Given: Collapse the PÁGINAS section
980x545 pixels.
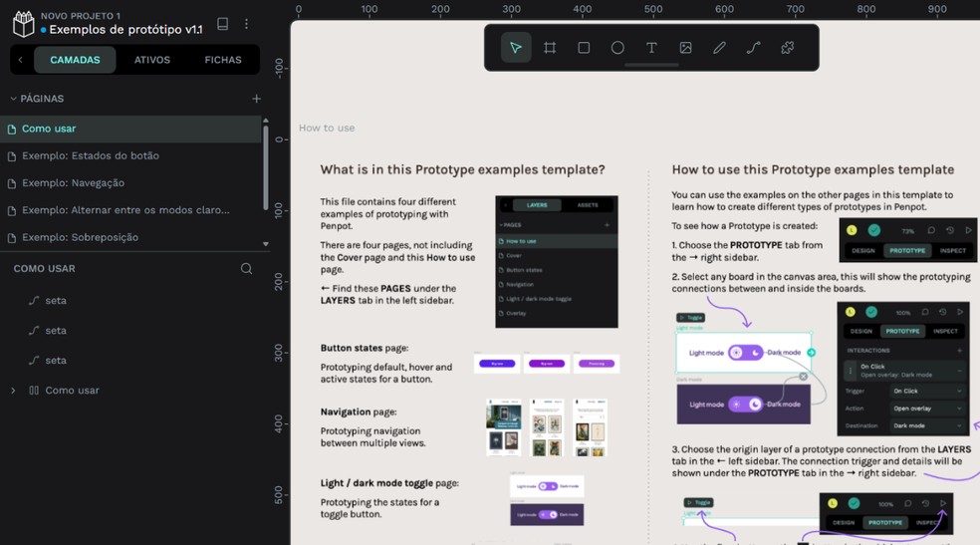Looking at the screenshot, I should tap(13, 99).
